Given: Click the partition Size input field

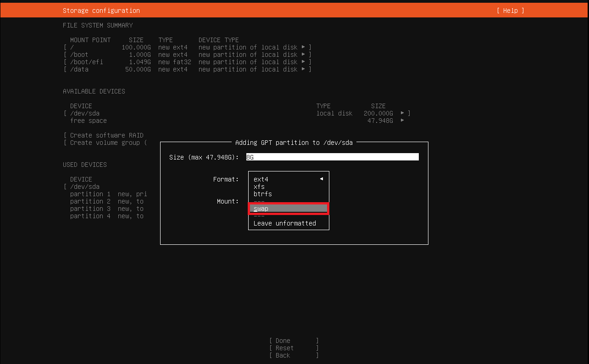Looking at the screenshot, I should [x=333, y=157].
